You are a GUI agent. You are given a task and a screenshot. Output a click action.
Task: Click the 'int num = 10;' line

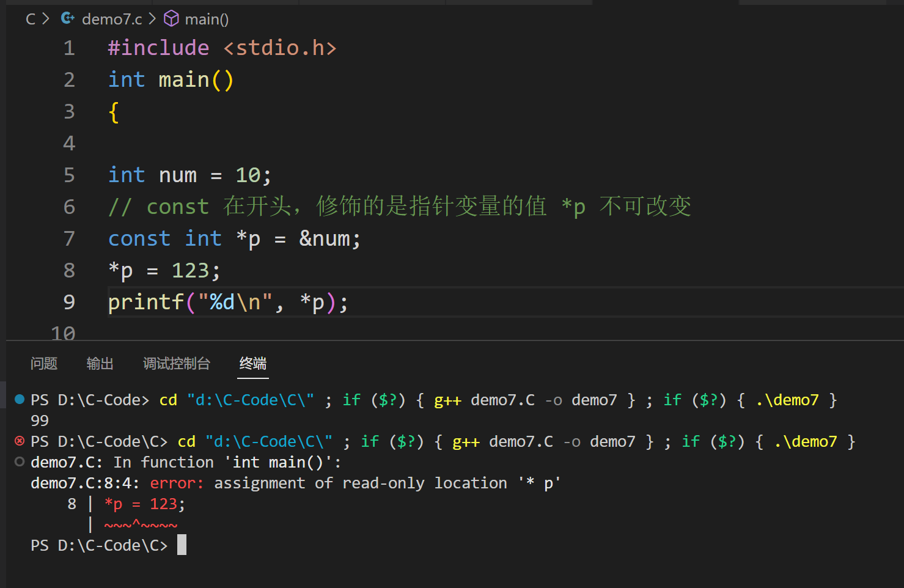click(190, 175)
